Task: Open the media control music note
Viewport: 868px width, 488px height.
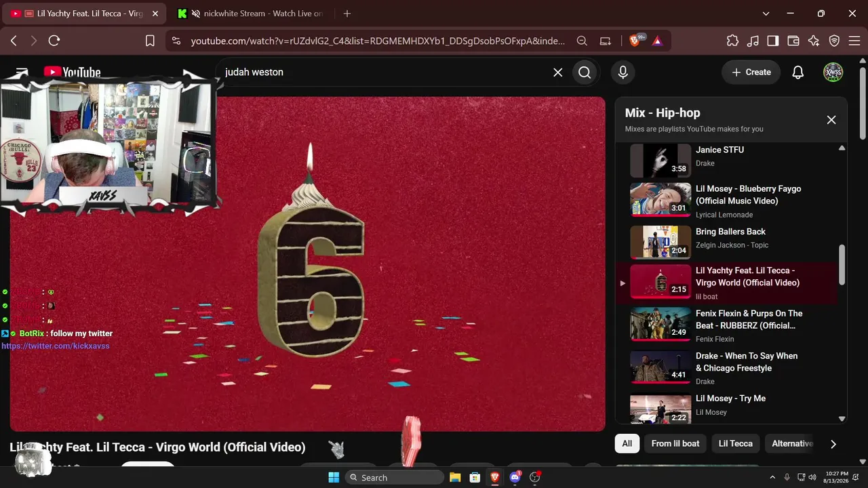Action: [x=753, y=41]
